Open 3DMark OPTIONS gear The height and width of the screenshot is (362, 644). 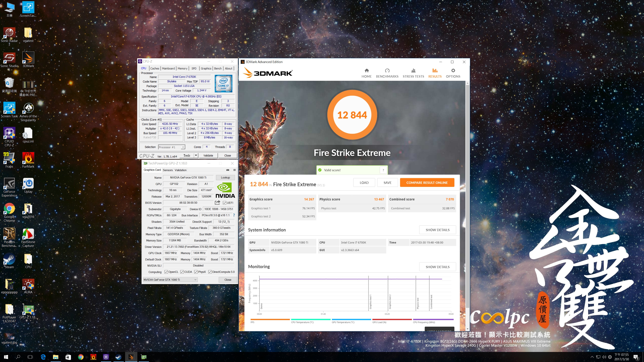[x=453, y=73]
